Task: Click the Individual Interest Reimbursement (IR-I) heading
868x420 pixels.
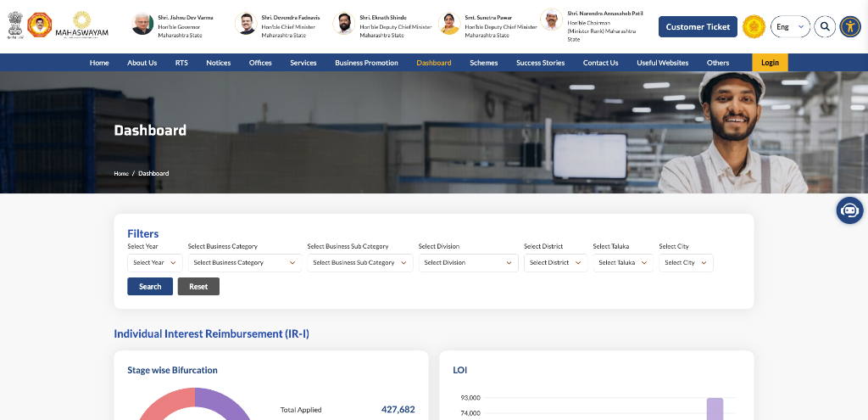Action: [211, 333]
